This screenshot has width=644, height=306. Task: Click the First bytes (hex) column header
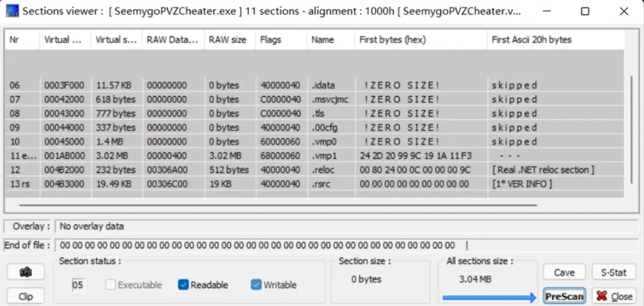pyautogui.click(x=421, y=40)
